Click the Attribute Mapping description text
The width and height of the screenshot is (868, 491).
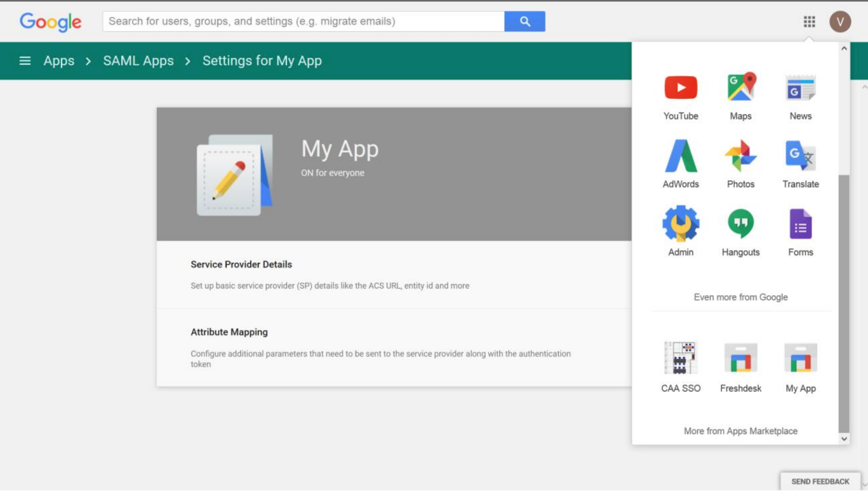pyautogui.click(x=381, y=359)
